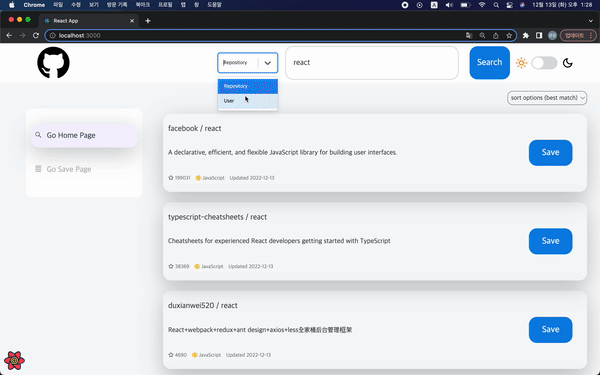Open the React Query devtools flower icon

pos(15,360)
